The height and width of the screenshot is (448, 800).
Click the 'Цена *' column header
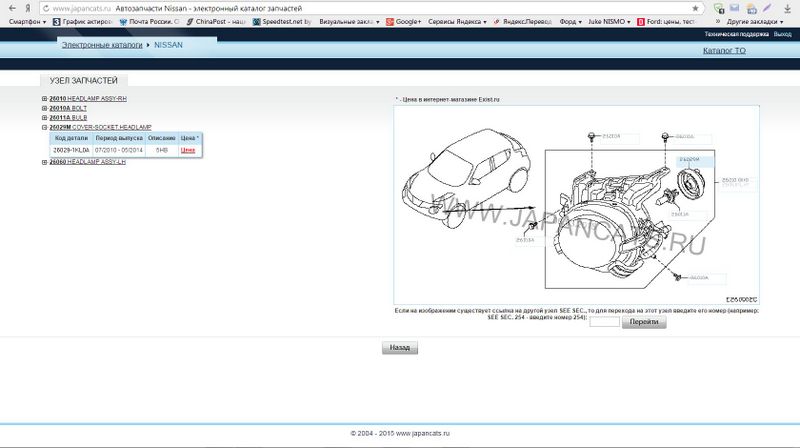[x=189, y=138]
